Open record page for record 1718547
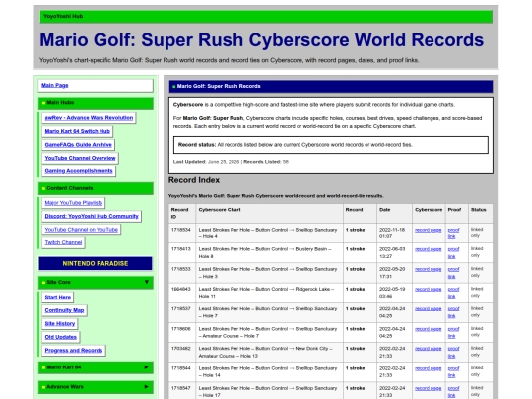 click(429, 388)
